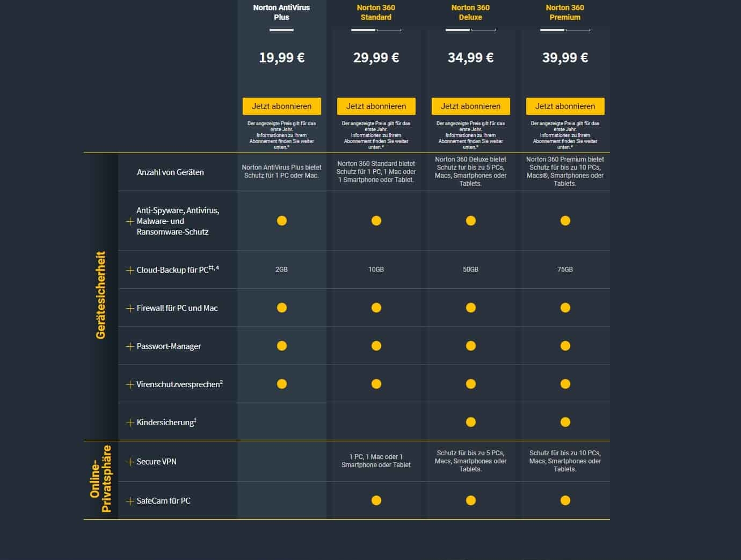Click Jetzt abonnieren for Norton 360 Premium
The height and width of the screenshot is (560, 741).
point(565,106)
